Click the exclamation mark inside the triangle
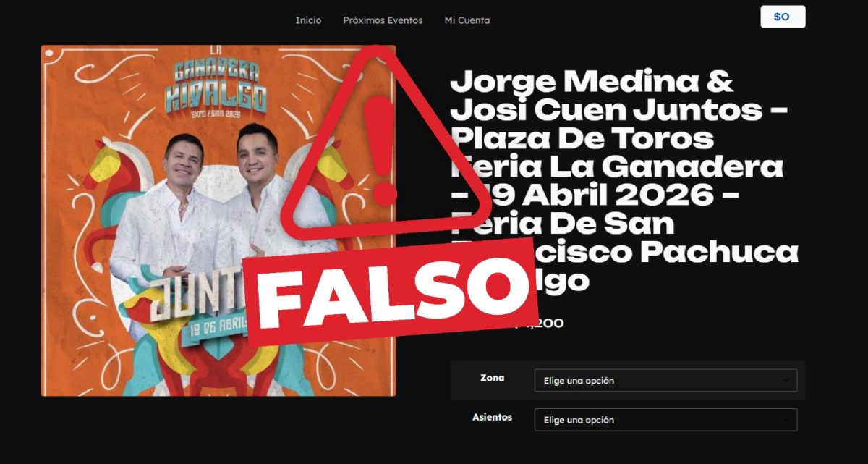Screen dimensions: 868x464 pos(383,150)
